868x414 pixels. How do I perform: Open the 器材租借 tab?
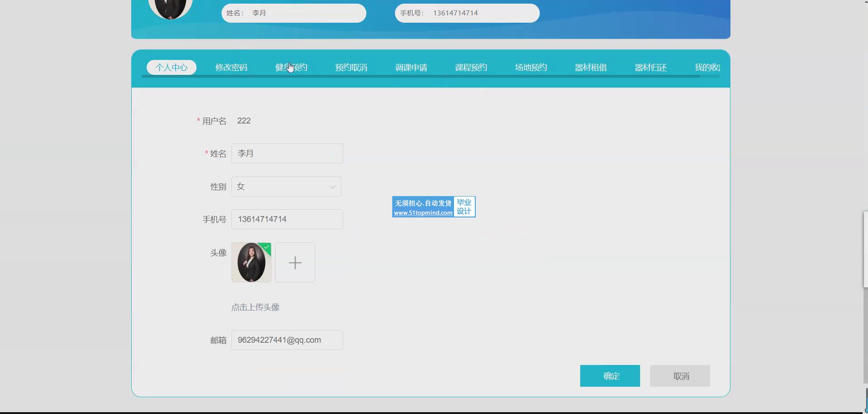(x=591, y=68)
